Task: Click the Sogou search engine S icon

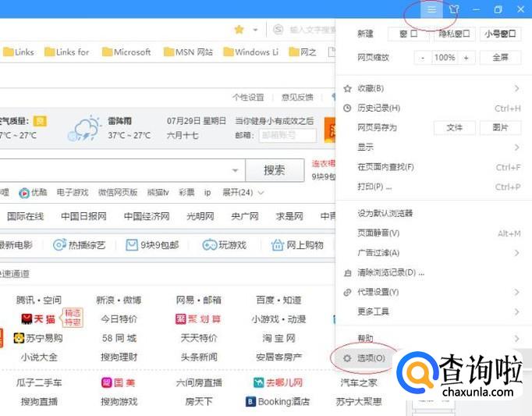Action: (278, 30)
